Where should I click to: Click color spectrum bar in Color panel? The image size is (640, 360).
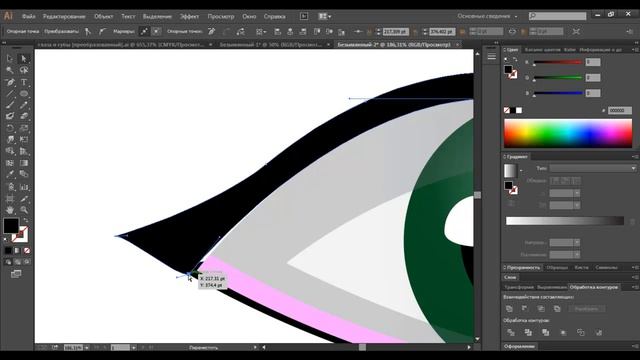tap(568, 133)
